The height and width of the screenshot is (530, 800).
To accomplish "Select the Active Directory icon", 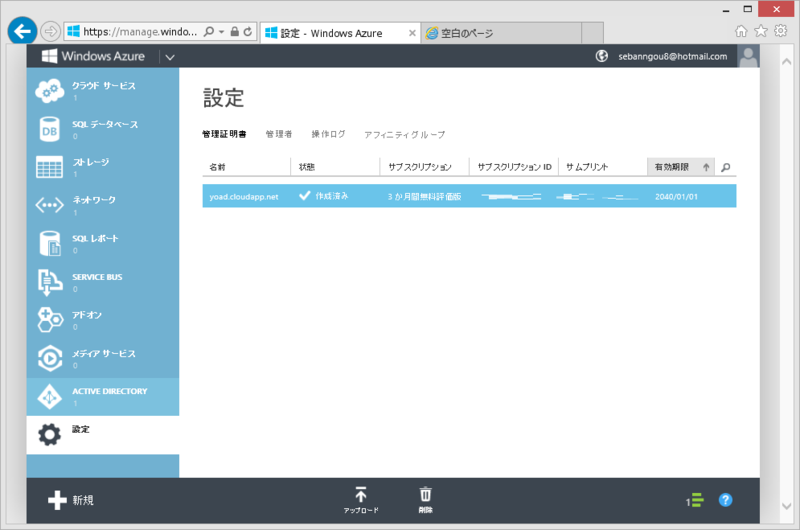I will point(49,396).
